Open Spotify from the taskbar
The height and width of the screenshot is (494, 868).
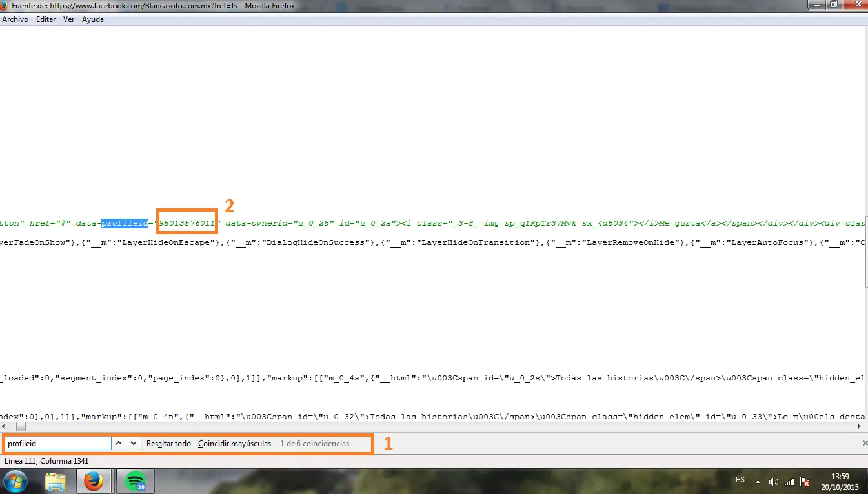[134, 481]
